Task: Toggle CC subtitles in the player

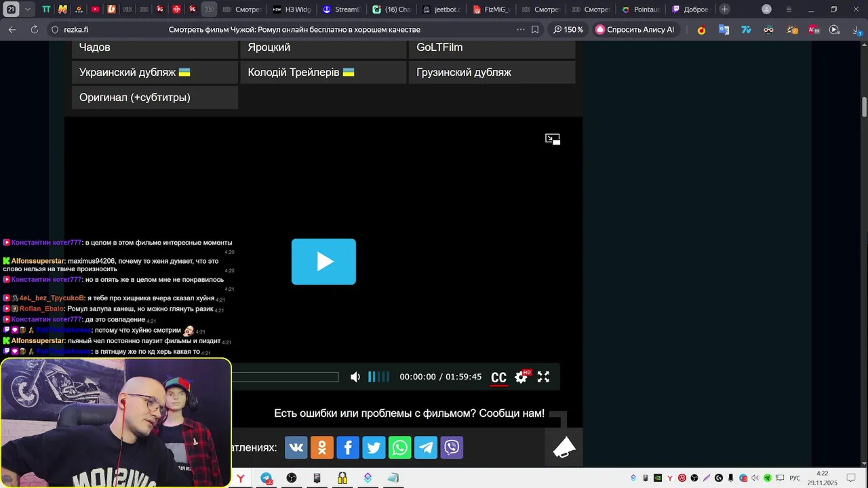Action: click(x=498, y=378)
